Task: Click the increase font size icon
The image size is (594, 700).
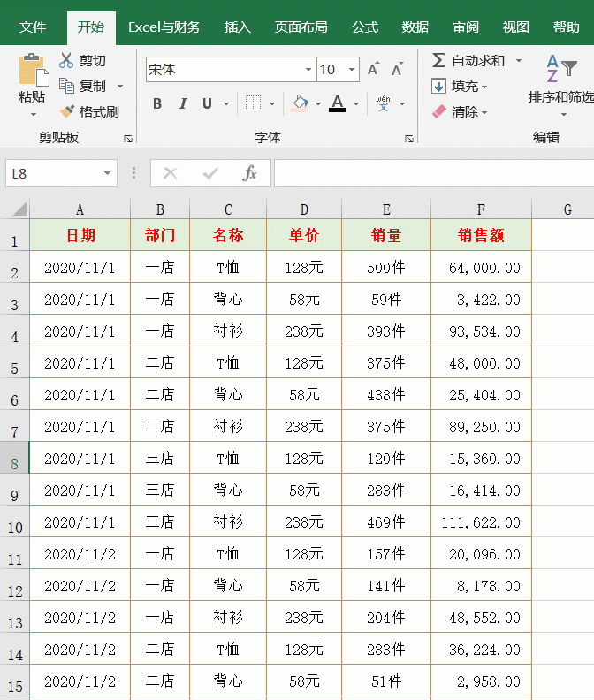Action: point(373,70)
